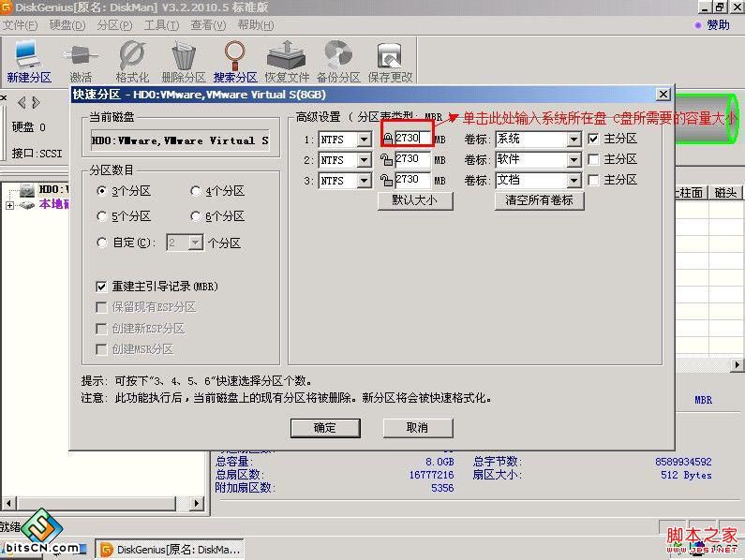Click the 格式化 toolbar icon

point(132,62)
